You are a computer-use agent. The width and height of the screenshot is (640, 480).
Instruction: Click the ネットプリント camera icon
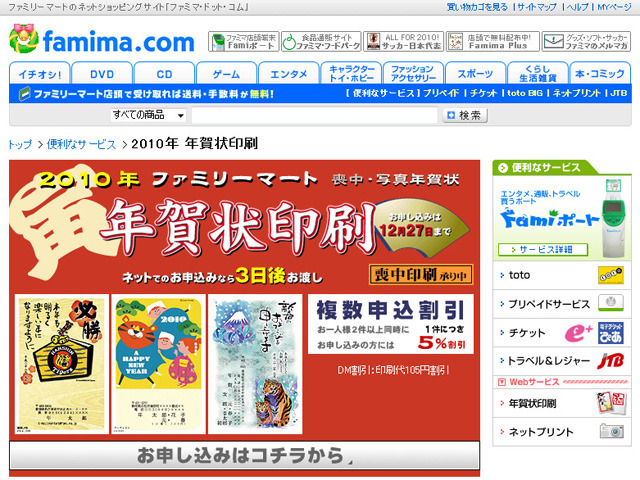tap(610, 431)
